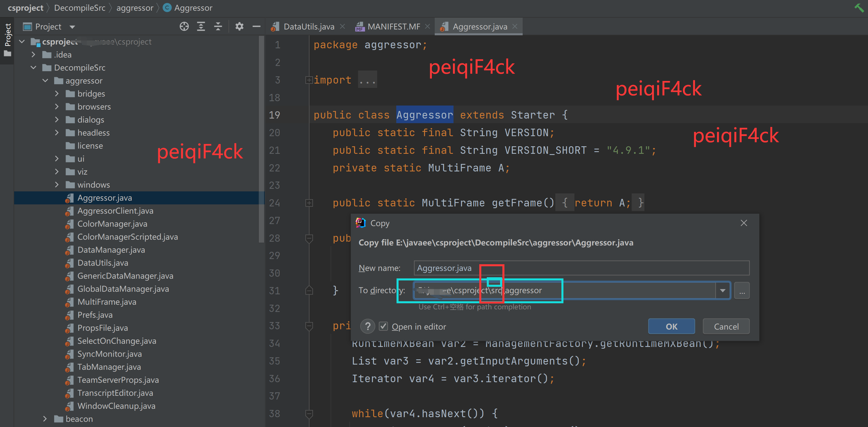
Task: Click the Expand All icon in Project panel
Action: coord(201,26)
